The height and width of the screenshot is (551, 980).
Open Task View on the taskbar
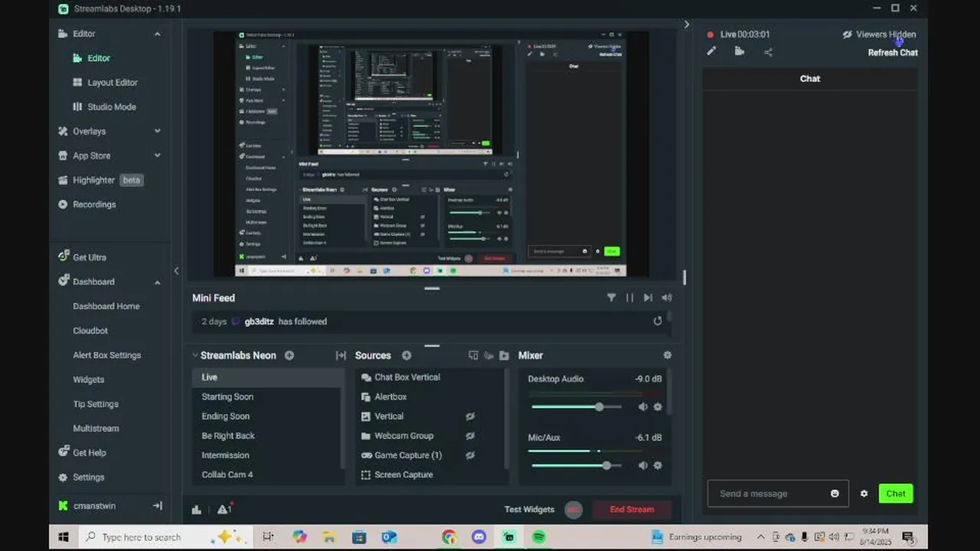[x=268, y=537]
